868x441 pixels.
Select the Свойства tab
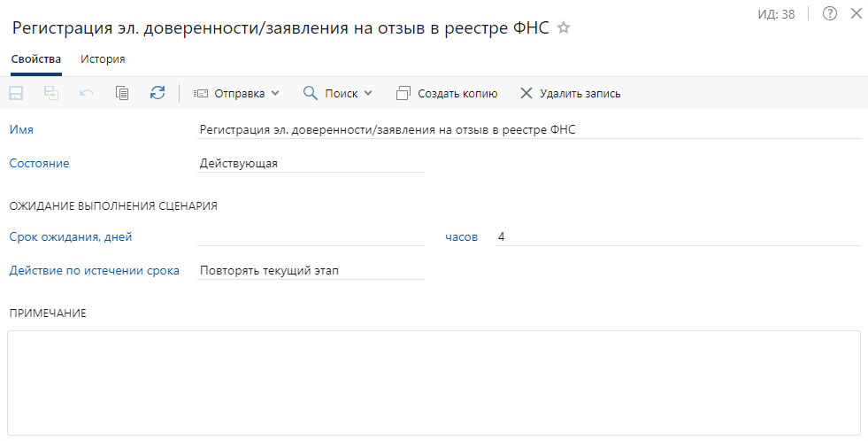click(x=36, y=59)
